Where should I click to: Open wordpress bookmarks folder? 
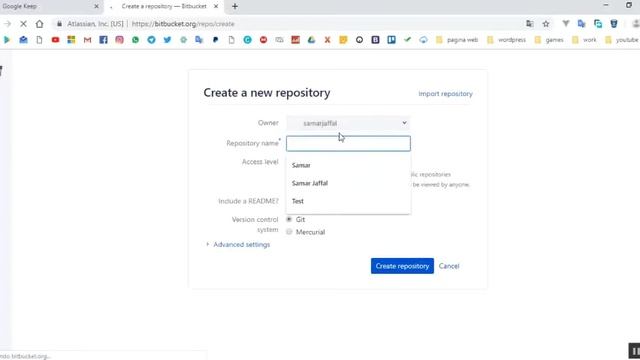[507, 40]
